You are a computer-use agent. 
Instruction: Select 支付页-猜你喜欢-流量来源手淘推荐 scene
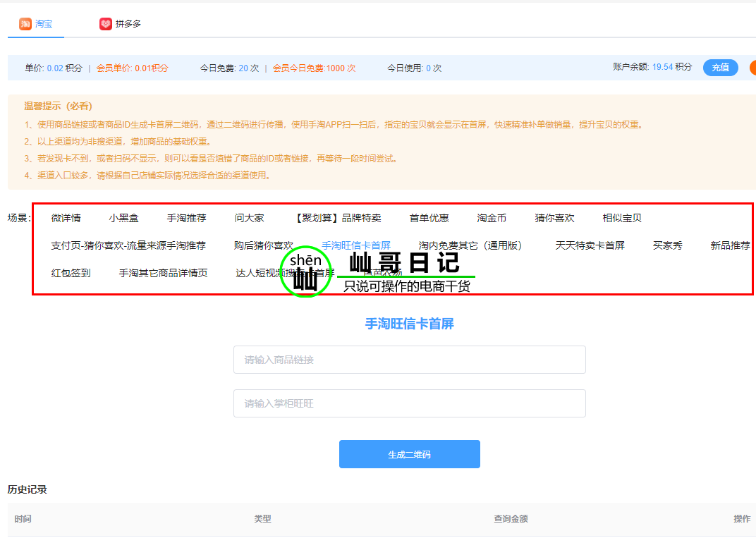click(128, 245)
